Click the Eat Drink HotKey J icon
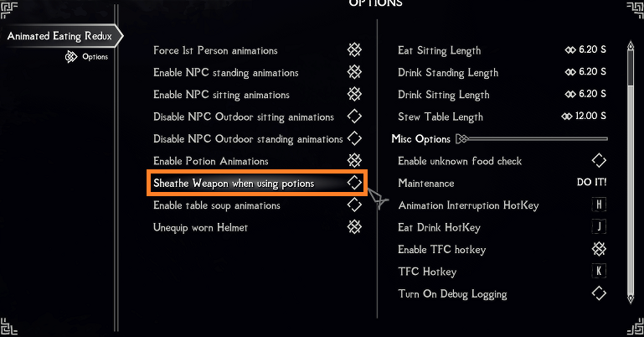The image size is (644, 337). point(599,227)
